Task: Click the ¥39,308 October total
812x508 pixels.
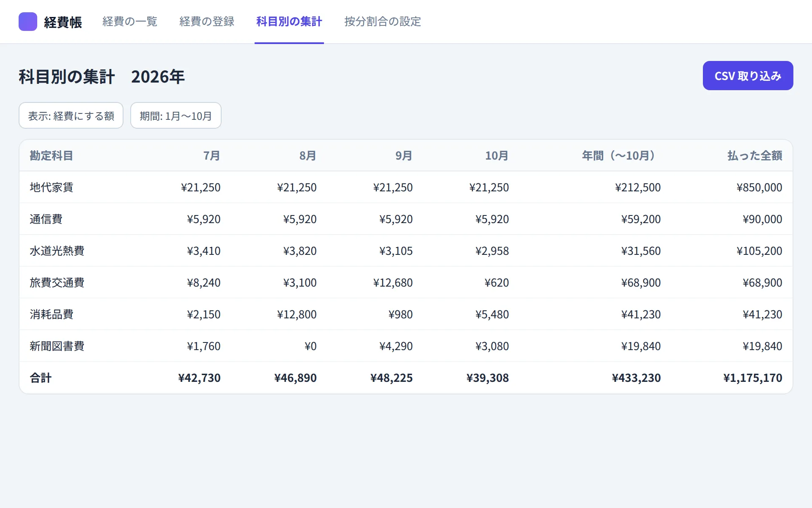Action: [488, 378]
